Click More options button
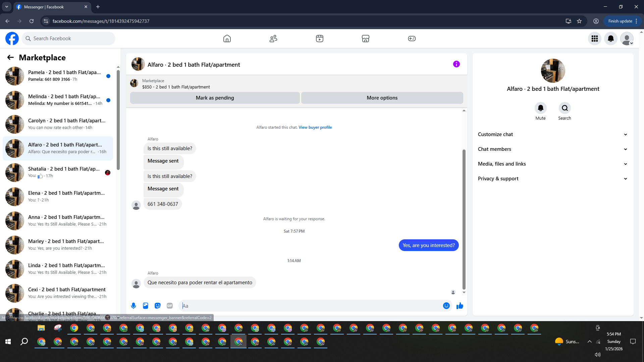Viewport: 644px width, 362px height. 382,98
